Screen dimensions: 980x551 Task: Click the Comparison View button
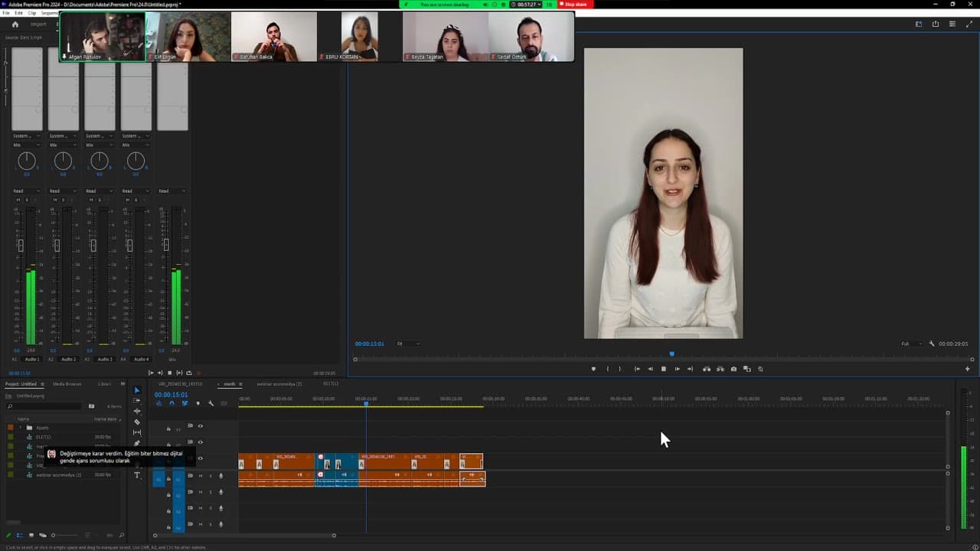click(x=746, y=369)
